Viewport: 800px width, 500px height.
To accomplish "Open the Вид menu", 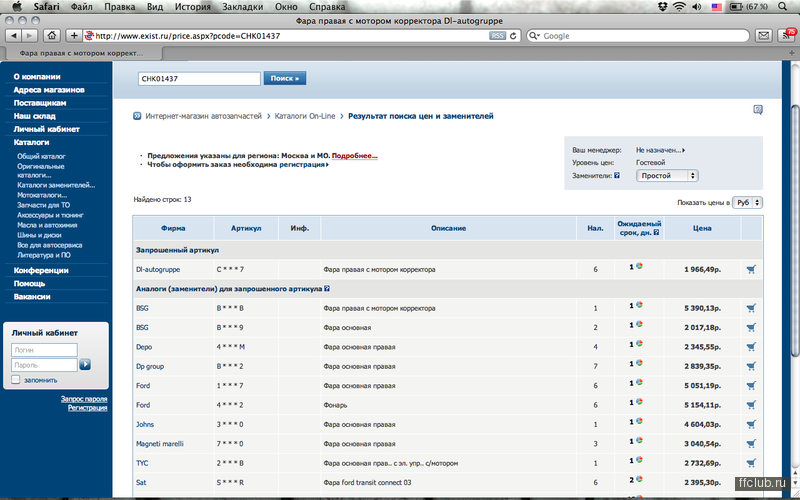I will coord(155,7).
